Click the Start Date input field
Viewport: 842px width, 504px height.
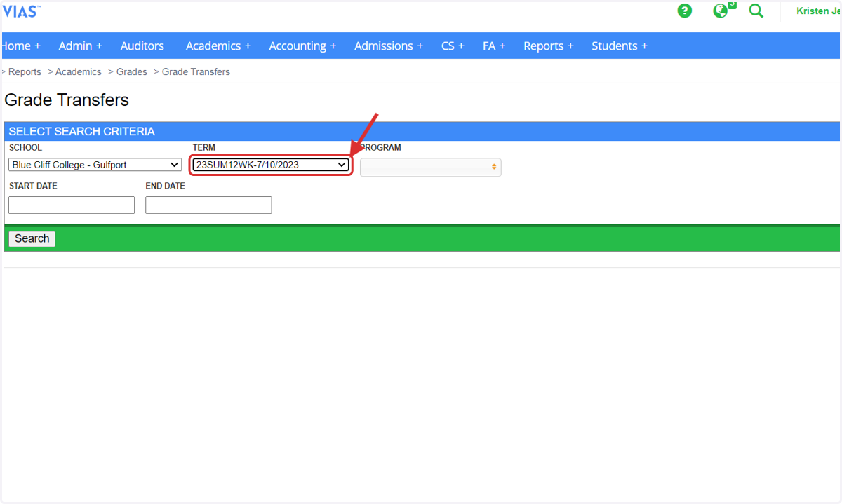[72, 205]
